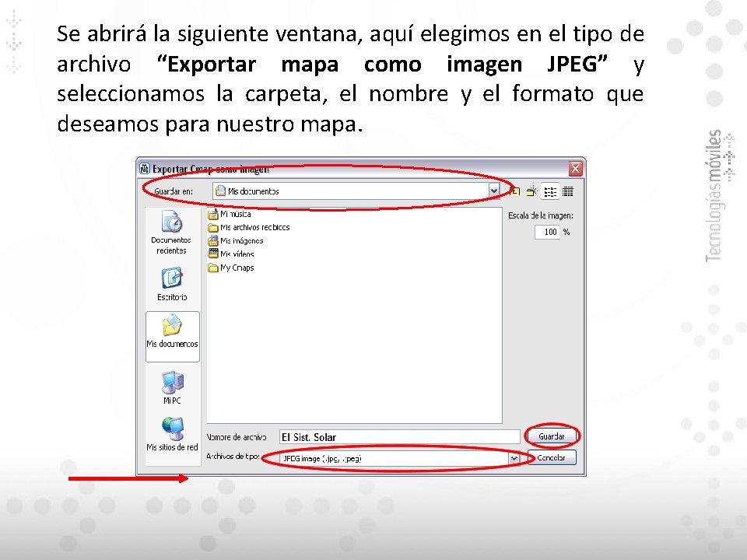Click the Guardar button
The width and height of the screenshot is (747, 560).
[551, 436]
